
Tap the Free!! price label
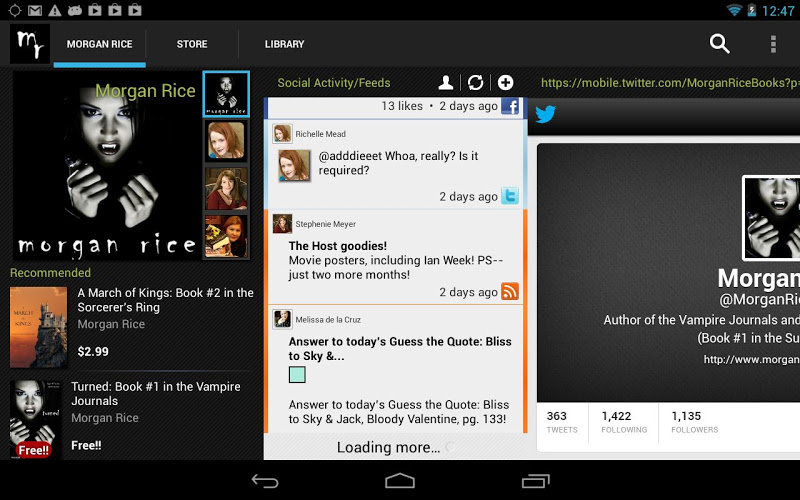pyautogui.click(x=86, y=445)
